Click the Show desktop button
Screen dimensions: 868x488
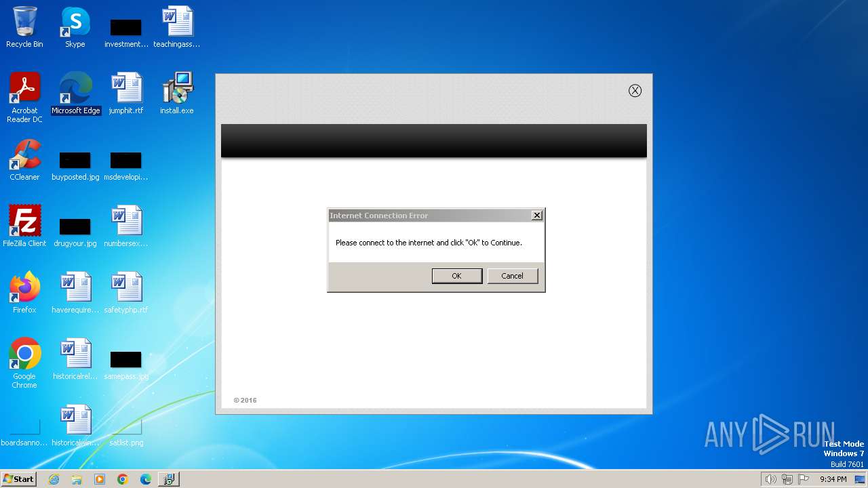(x=860, y=479)
